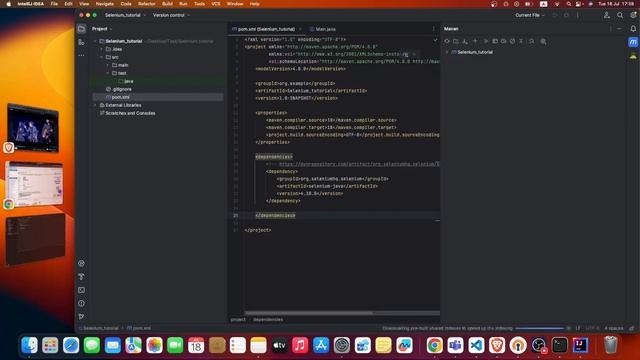Hide the Maven panel with minimize icon
Viewport: 640px width, 360px height.
click(619, 29)
